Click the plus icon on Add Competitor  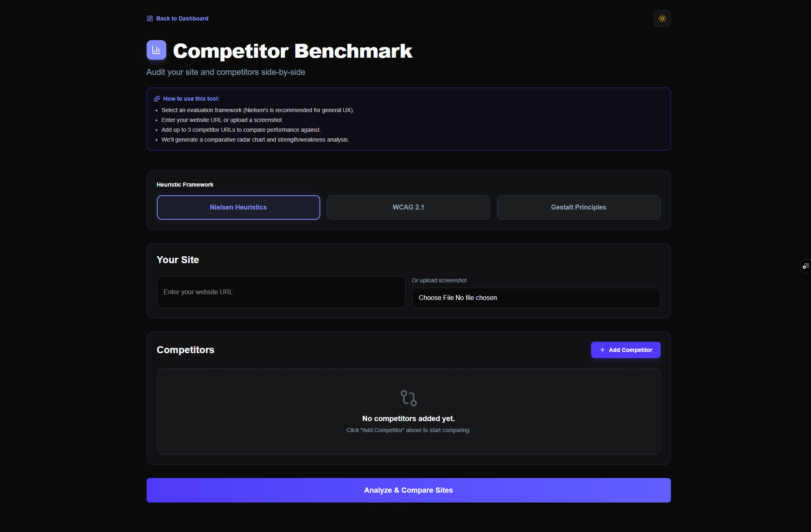[602, 350]
